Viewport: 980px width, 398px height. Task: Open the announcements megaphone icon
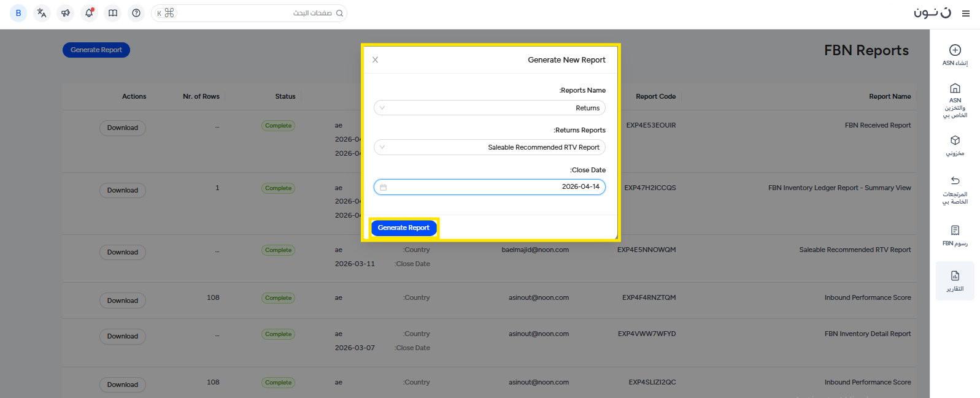point(66,13)
